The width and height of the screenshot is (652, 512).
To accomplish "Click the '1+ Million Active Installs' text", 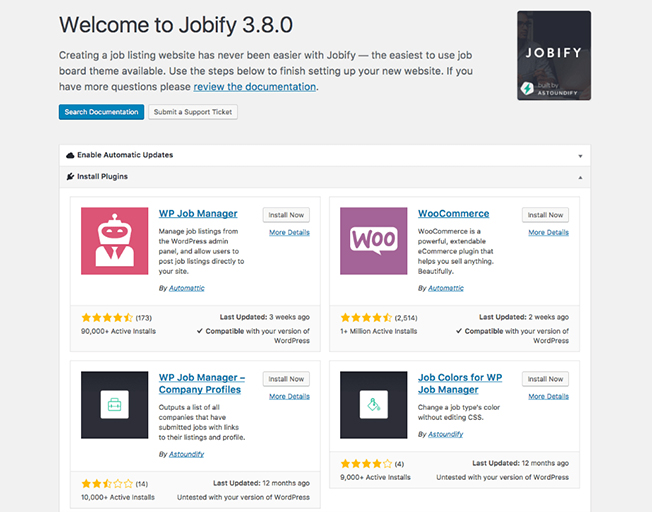I will [x=378, y=331].
